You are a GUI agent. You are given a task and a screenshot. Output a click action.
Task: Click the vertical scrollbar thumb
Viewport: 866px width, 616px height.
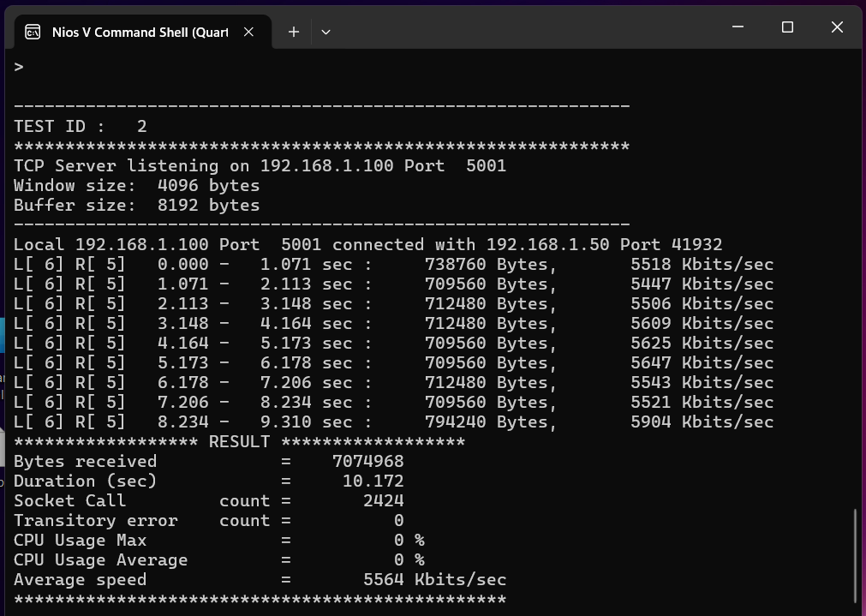(x=855, y=555)
